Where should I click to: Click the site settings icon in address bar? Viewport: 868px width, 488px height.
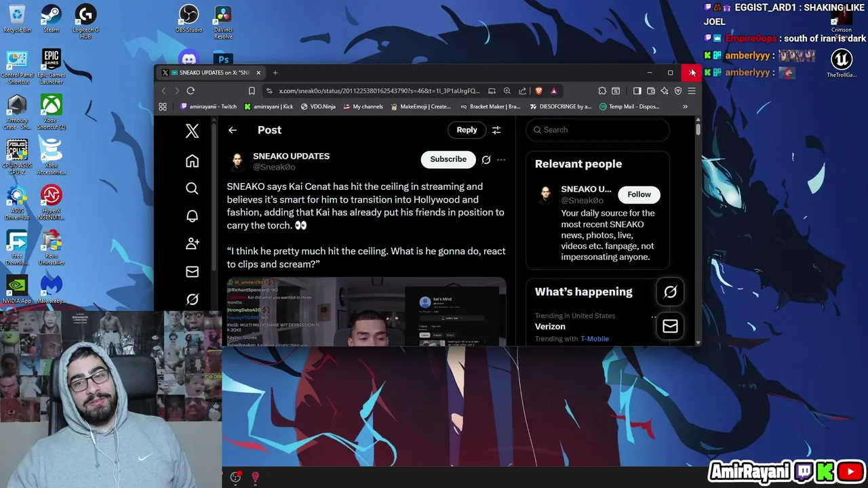tap(269, 91)
